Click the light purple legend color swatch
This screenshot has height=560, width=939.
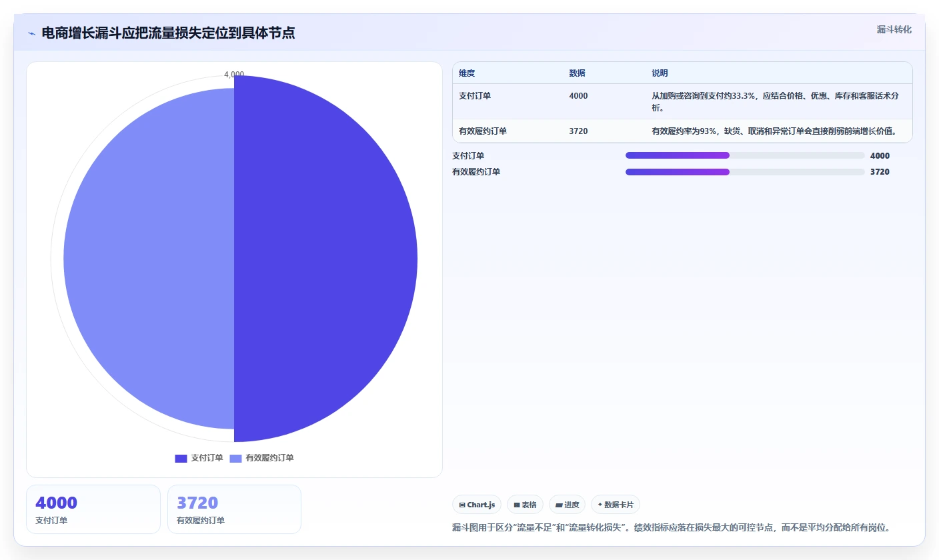(235, 458)
